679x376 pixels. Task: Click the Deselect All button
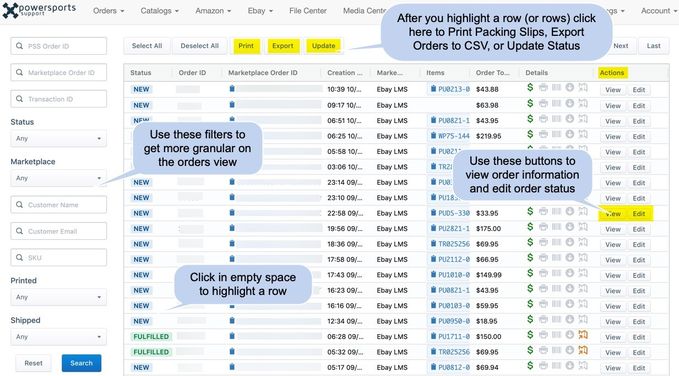coord(200,46)
